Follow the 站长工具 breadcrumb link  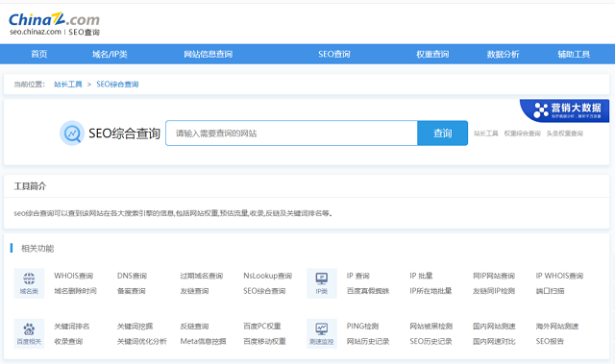click(68, 85)
